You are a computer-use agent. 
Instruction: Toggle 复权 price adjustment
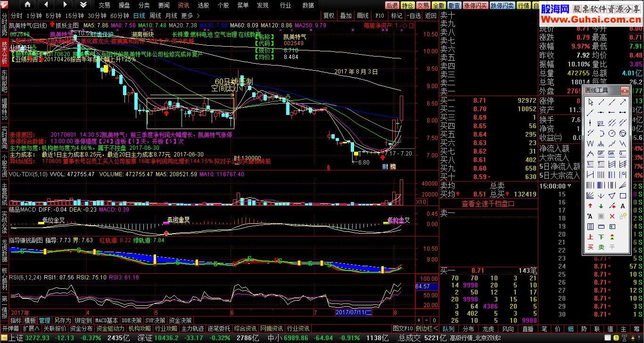coord(329,16)
